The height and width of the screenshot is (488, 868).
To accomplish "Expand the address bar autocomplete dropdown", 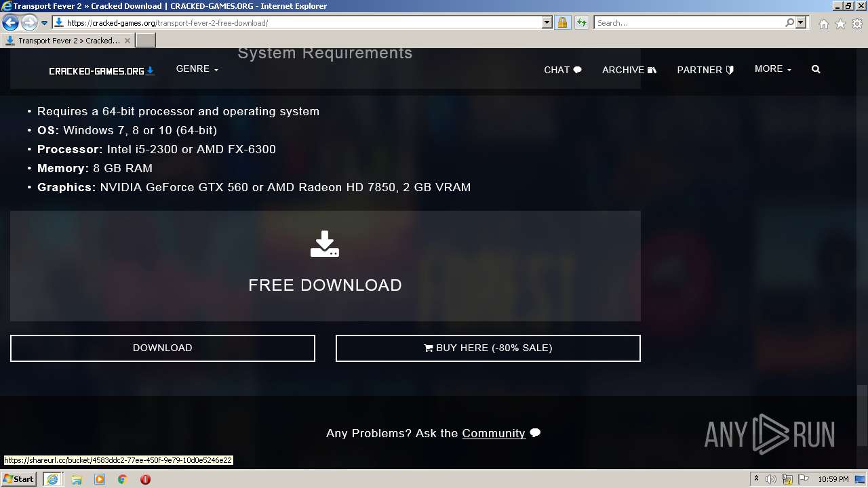I will pos(547,22).
